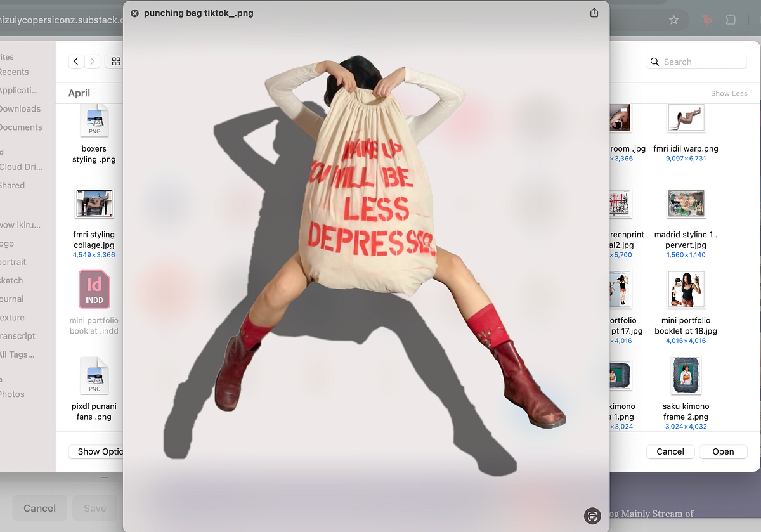The width and height of the screenshot is (761, 532).
Task: Toggle icon grid view in the dialog toolbar
Action: 115,62
